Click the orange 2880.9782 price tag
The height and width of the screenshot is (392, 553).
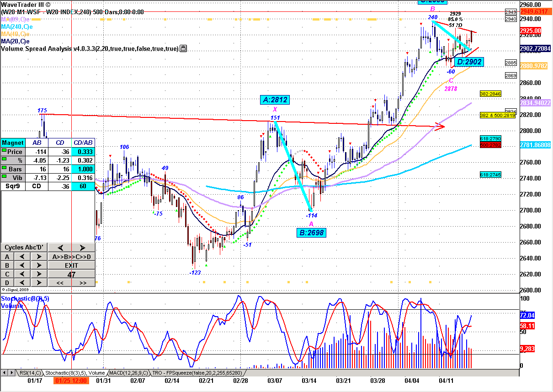pos(534,66)
